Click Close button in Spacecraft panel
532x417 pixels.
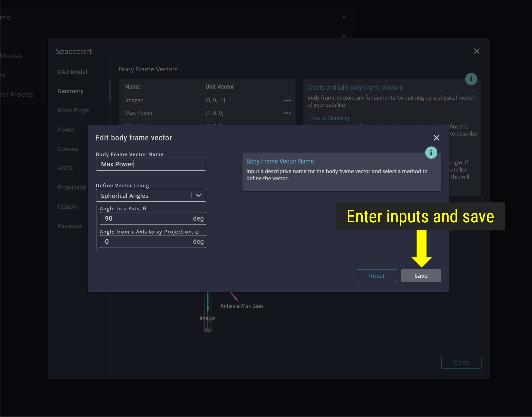pos(461,362)
